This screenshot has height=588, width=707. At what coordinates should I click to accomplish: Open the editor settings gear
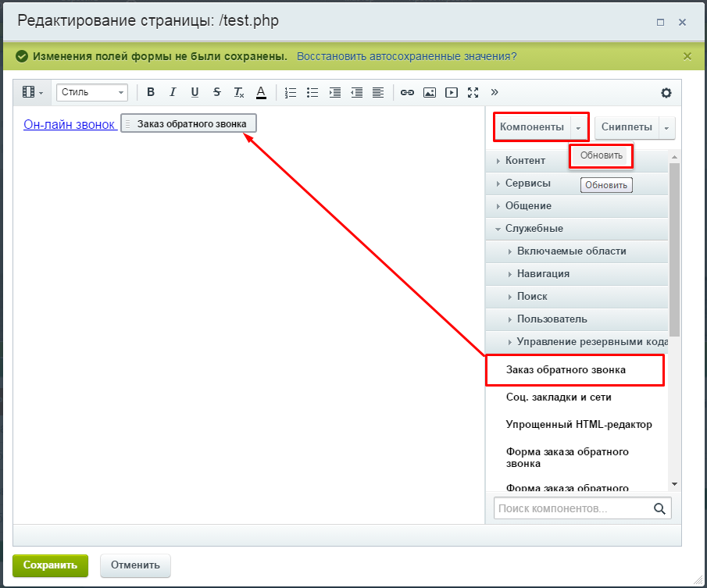point(666,92)
